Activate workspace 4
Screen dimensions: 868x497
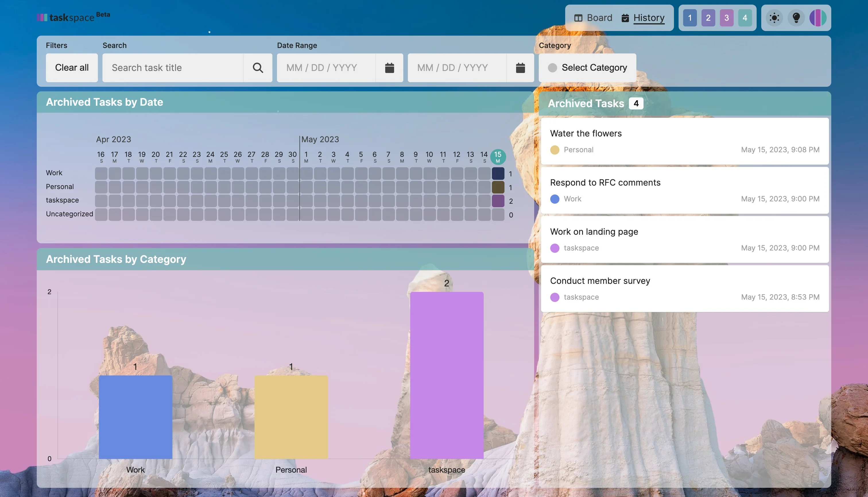pos(745,18)
